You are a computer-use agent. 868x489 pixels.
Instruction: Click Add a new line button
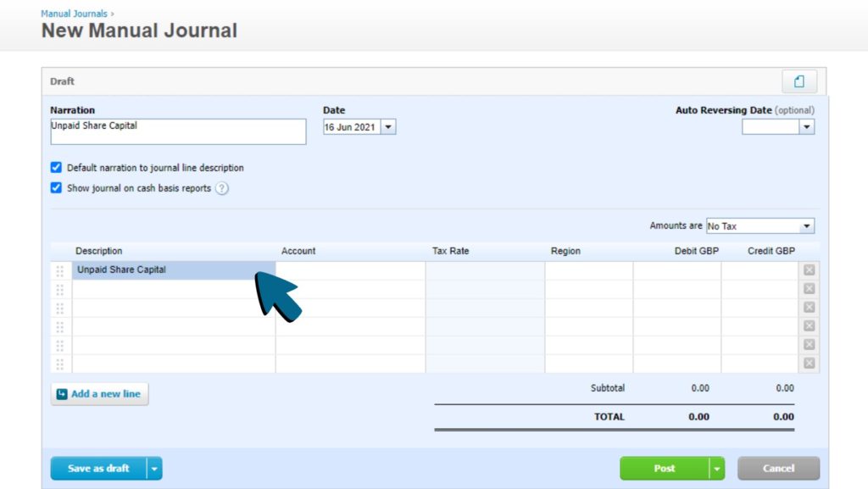click(x=100, y=394)
